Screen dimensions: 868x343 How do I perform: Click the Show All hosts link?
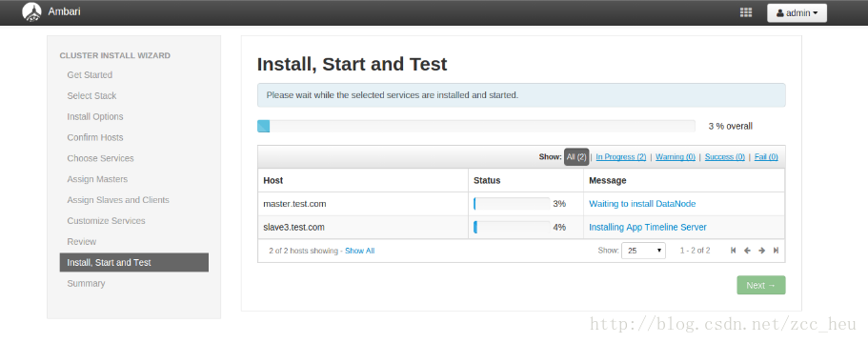point(360,251)
